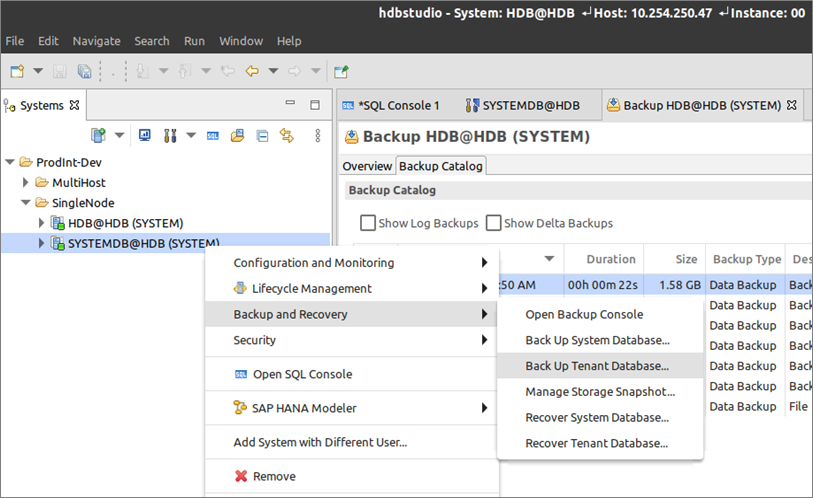Select the Backup Catalog tab
This screenshot has width=813, height=498.
point(441,166)
